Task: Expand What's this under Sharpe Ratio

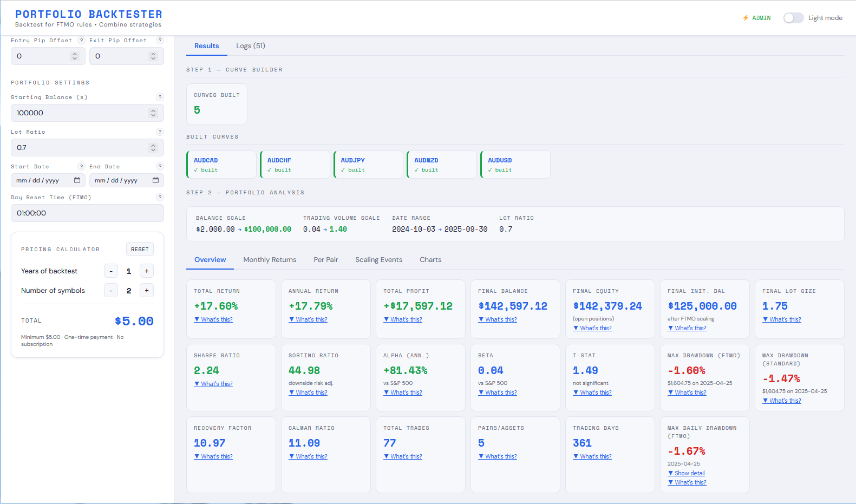Action: [213, 384]
